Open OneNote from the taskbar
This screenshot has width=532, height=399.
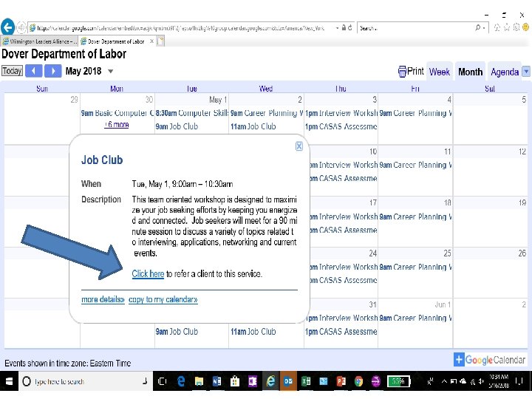(253, 381)
